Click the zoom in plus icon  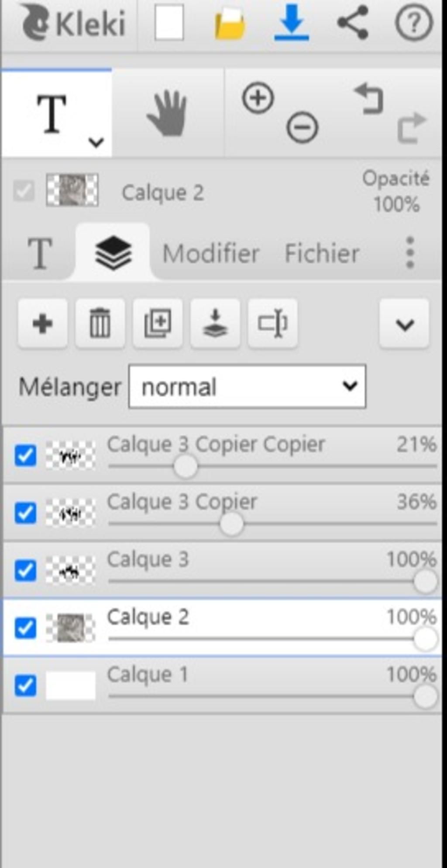(x=258, y=98)
